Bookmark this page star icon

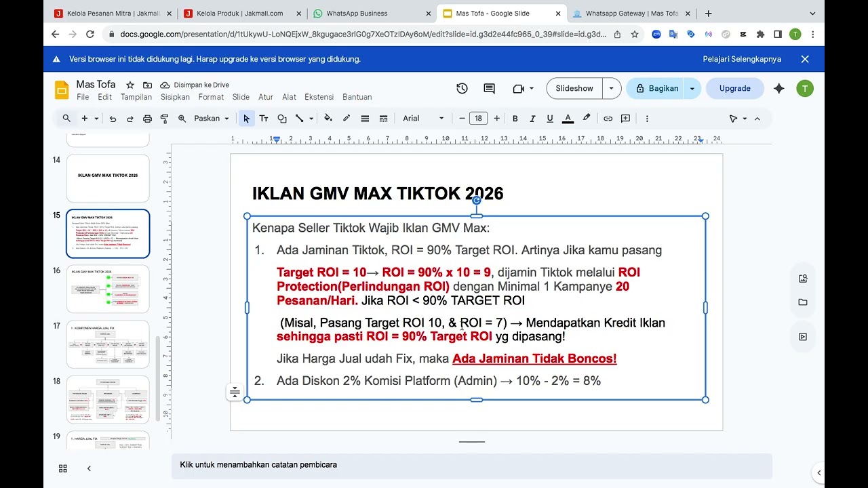pyautogui.click(x=635, y=34)
